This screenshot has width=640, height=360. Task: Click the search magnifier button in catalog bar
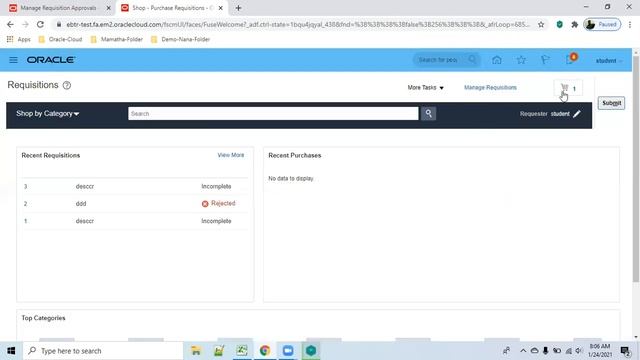pyautogui.click(x=429, y=113)
